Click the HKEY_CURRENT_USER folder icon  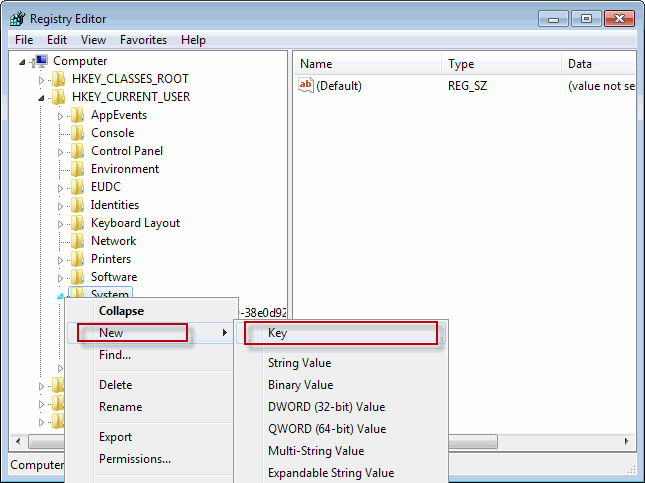pyautogui.click(x=58, y=97)
